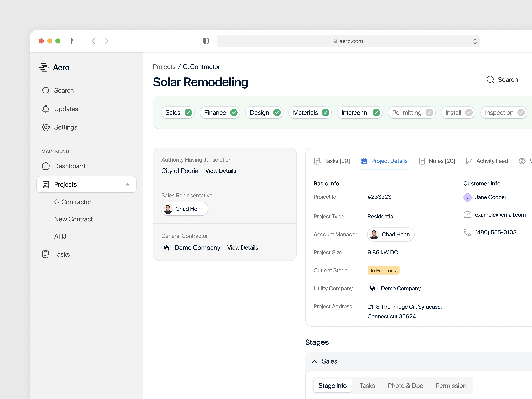Click the privacy shield icon
Image resolution: width=532 pixels, height=399 pixels.
pos(206,41)
